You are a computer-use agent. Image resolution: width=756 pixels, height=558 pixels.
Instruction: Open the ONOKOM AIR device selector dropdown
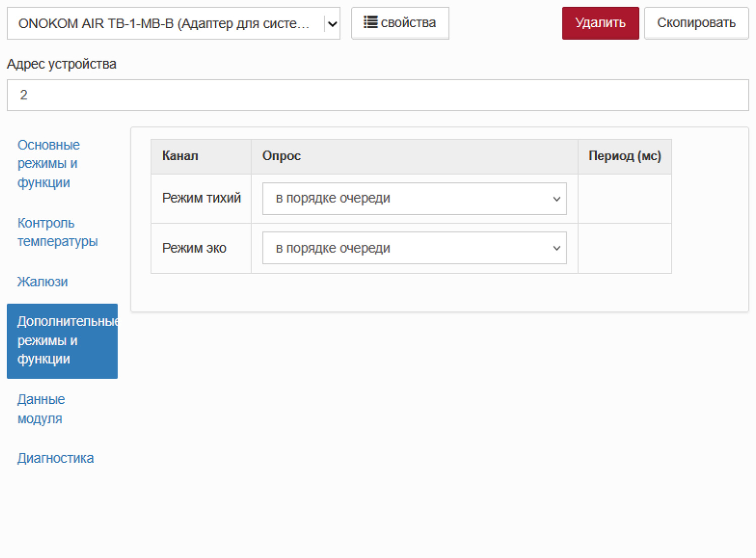point(173,24)
